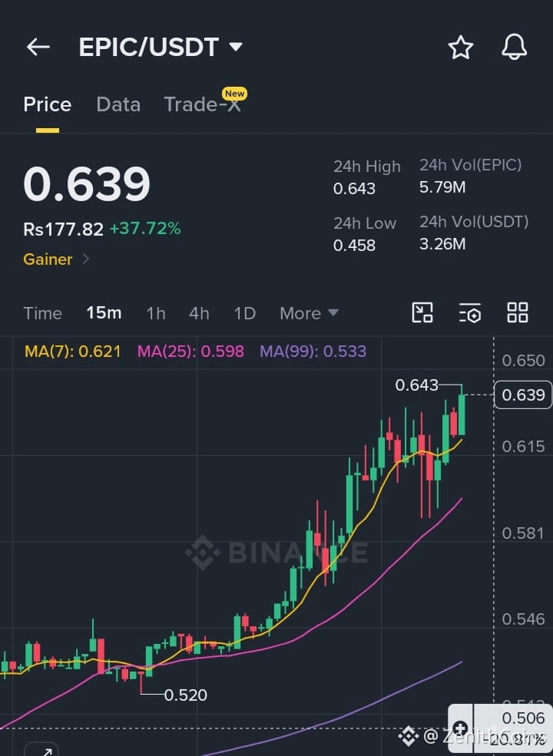Select the Price tab
553x756 pixels.
pyautogui.click(x=48, y=104)
